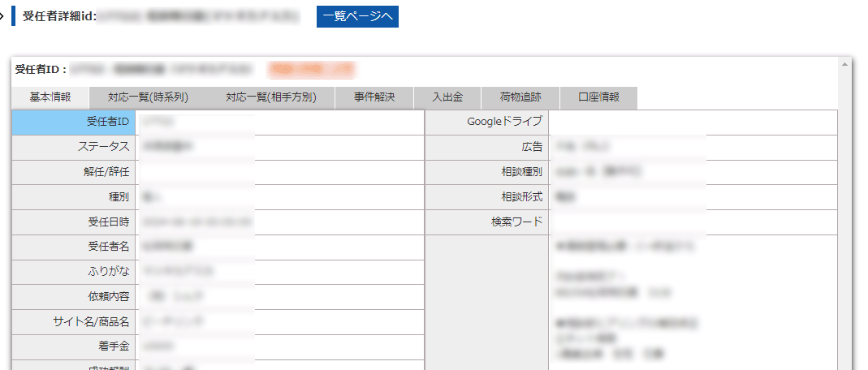The image size is (868, 370).
Task: Click the highlighted 受任者ID label cell
Action: coord(74,122)
